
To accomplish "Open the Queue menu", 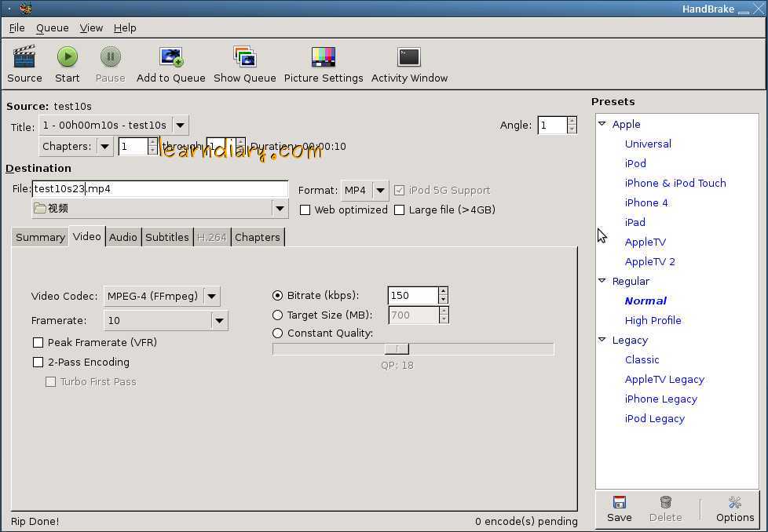I will (53, 28).
